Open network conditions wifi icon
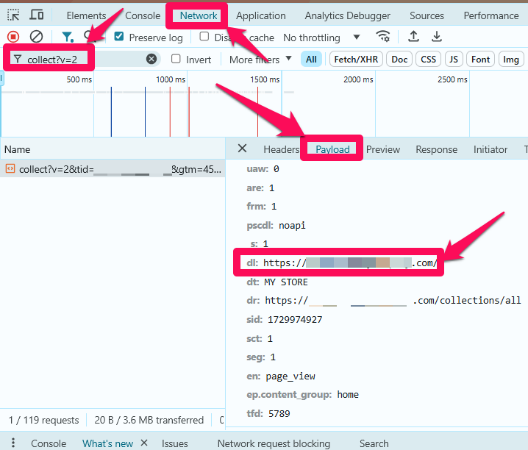The width and height of the screenshot is (528, 450). [383, 36]
